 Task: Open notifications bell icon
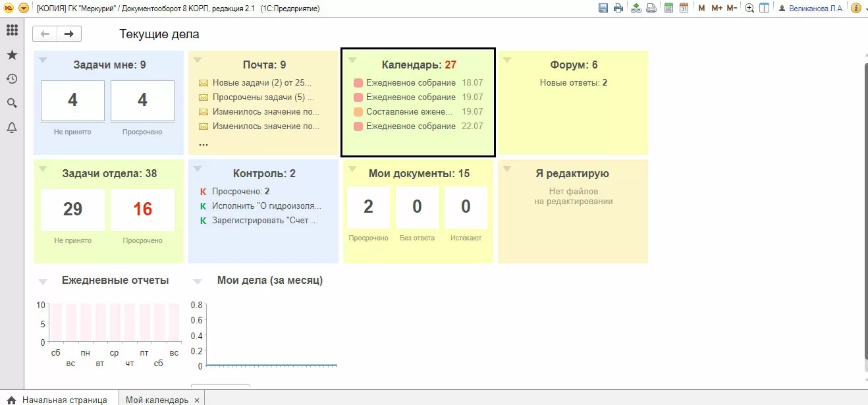pyautogui.click(x=12, y=128)
